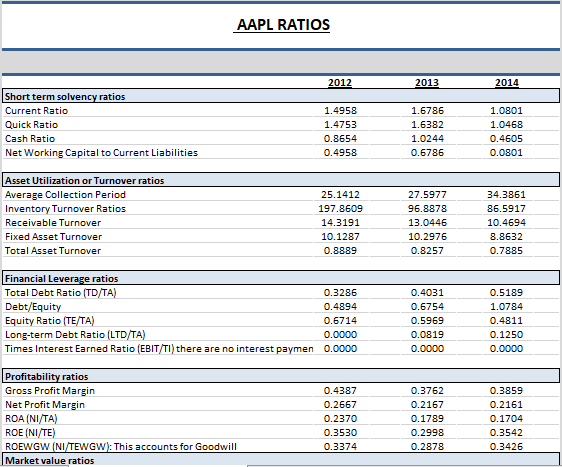
Task: Select Debt/Equity 2014 value 1.0784
Action: point(506,306)
